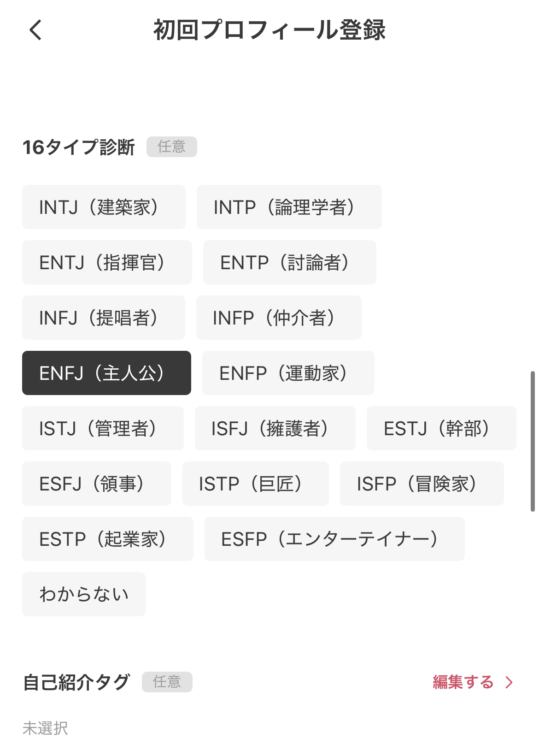
Task: Choose INTP(論理学者) option
Action: pos(289,207)
